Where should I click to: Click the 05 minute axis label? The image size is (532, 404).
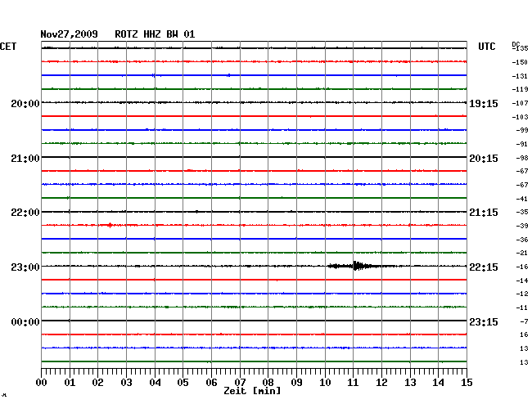tap(183, 383)
